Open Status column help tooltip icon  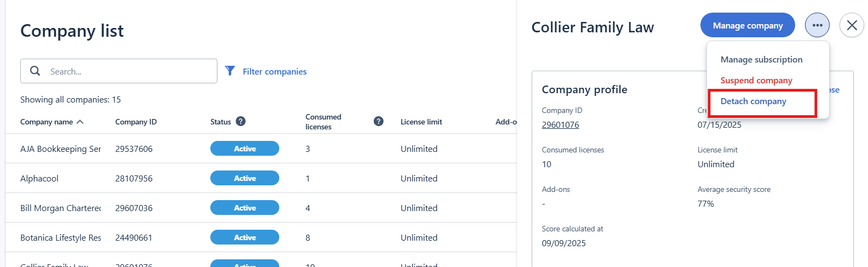tap(240, 122)
